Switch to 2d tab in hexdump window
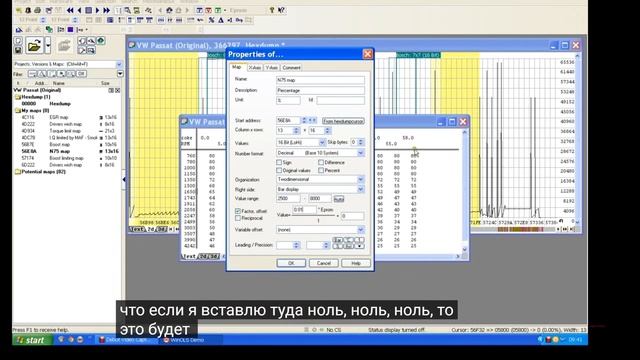Image resolution: width=640 pixels, height=360 pixels. tap(151, 229)
